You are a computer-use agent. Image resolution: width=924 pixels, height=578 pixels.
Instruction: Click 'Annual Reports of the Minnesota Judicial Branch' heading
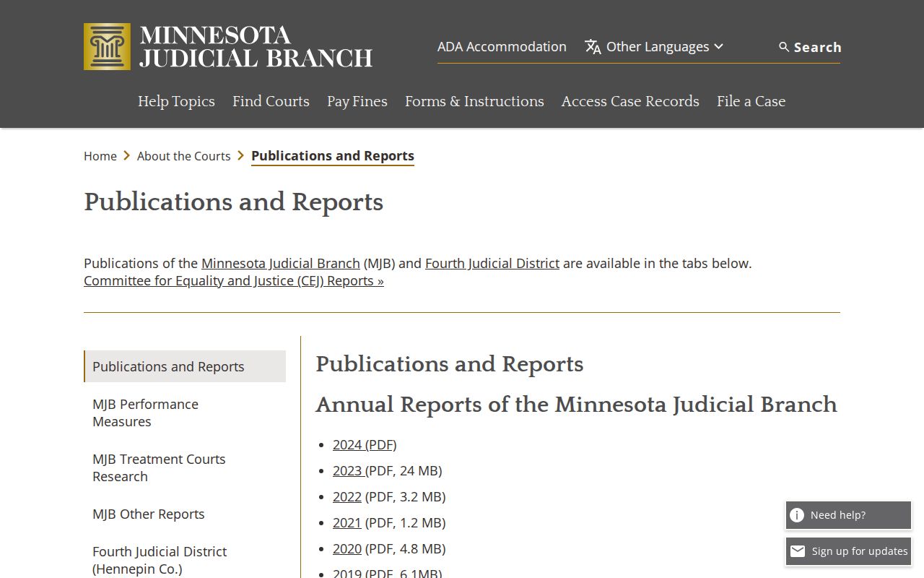tap(576, 405)
